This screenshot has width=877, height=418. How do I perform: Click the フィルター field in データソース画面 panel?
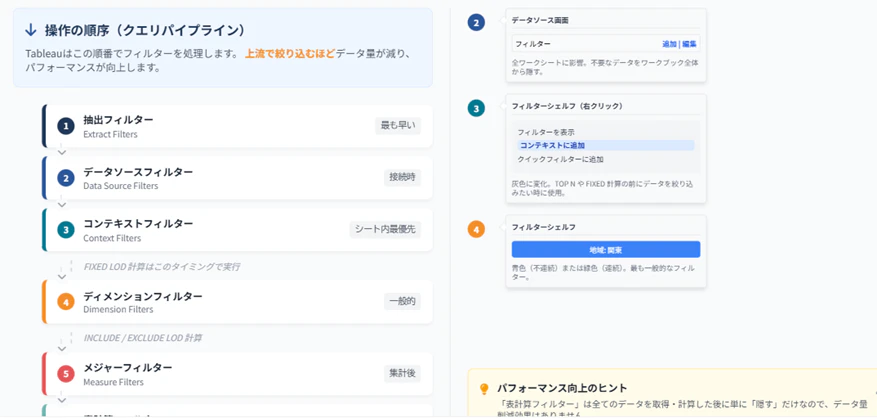point(606,44)
